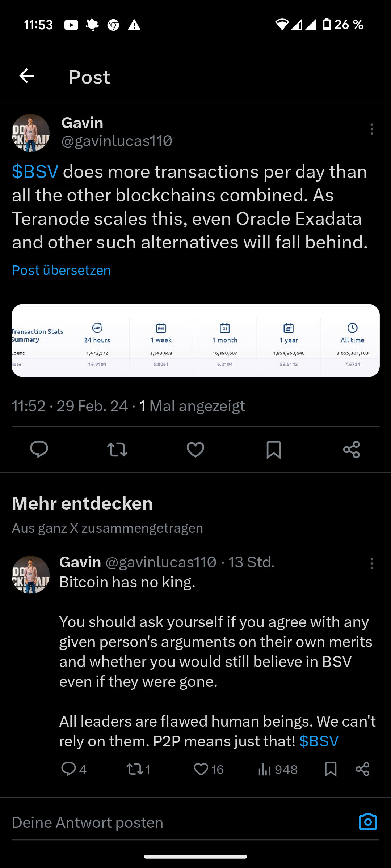Repost the 'Bitcoin has no king' post
The width and height of the screenshot is (391, 868).
135,769
